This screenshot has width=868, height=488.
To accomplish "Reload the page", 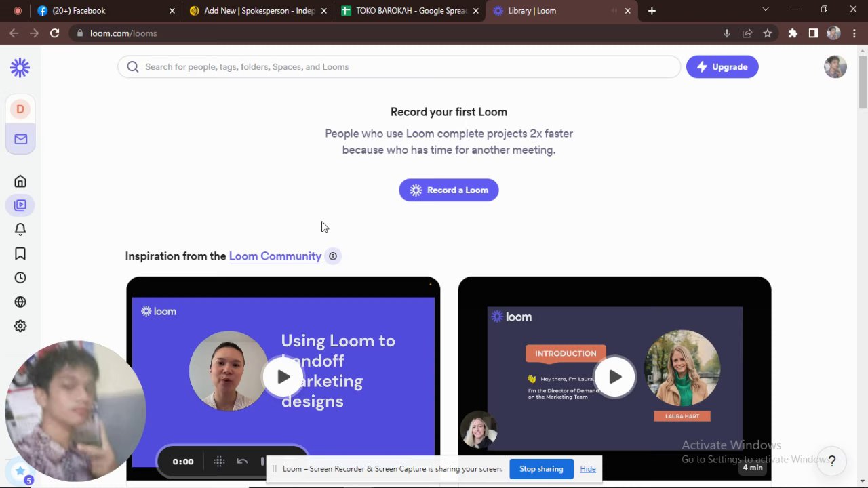I will click(x=55, y=33).
